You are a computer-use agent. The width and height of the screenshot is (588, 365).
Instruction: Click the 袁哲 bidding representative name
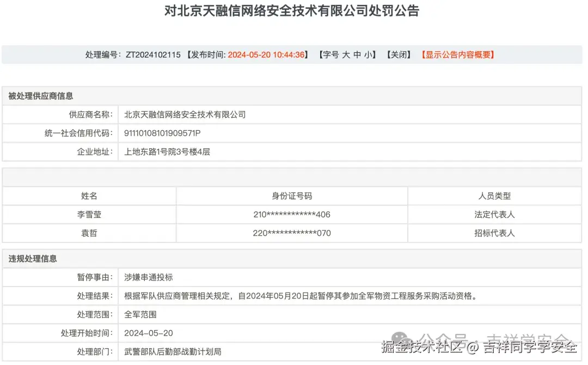[88, 233]
